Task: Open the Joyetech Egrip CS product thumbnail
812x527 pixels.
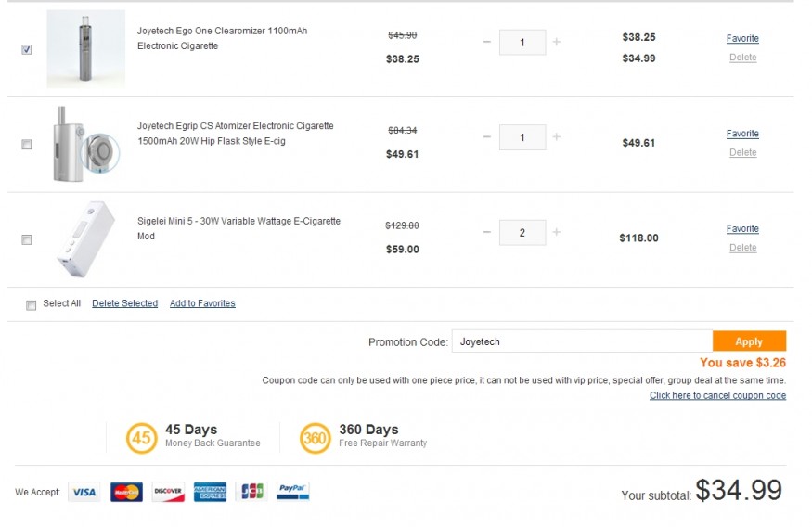Action: coord(86,145)
